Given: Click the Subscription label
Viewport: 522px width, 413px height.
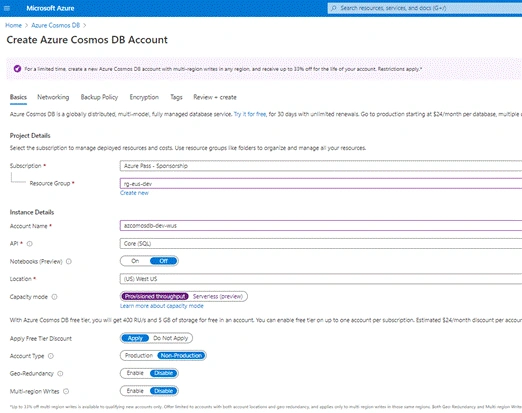Looking at the screenshot, I should (x=26, y=166).
